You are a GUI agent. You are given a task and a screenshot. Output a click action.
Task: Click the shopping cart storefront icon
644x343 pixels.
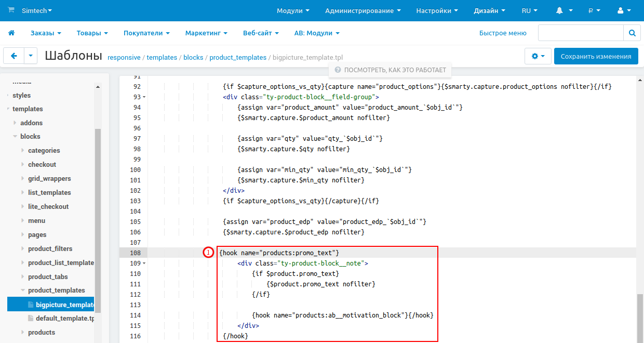11,10
